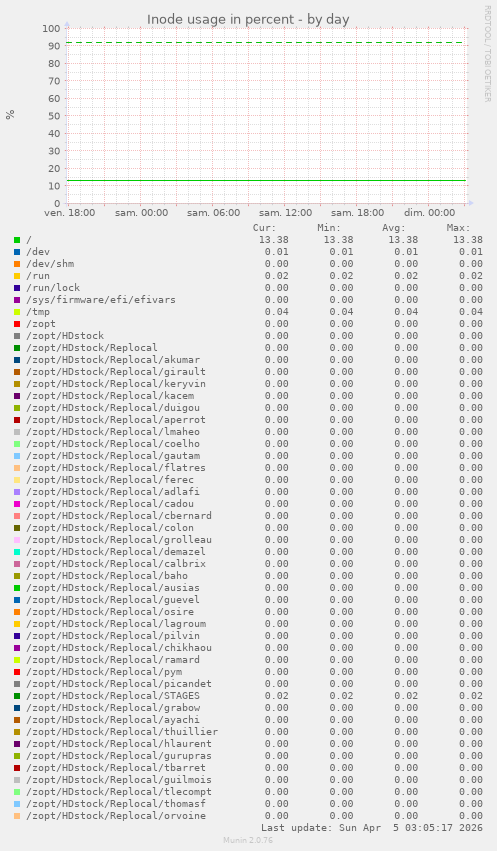This screenshot has height=851, width=497.
Task: Click the /zopt/HDstock/Replocal/colon label
Action: coord(110,528)
